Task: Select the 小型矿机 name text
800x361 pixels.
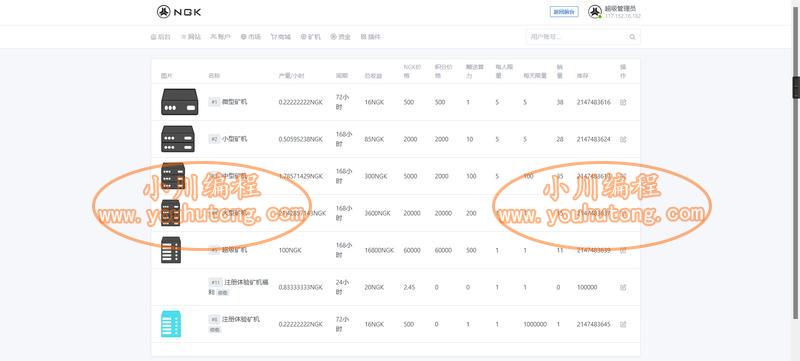Action: click(x=235, y=139)
